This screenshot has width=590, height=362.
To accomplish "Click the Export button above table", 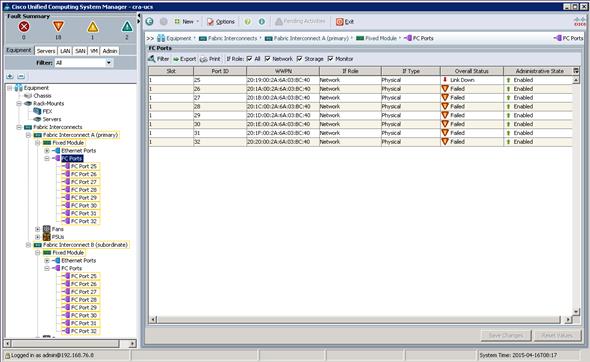I will (x=184, y=59).
